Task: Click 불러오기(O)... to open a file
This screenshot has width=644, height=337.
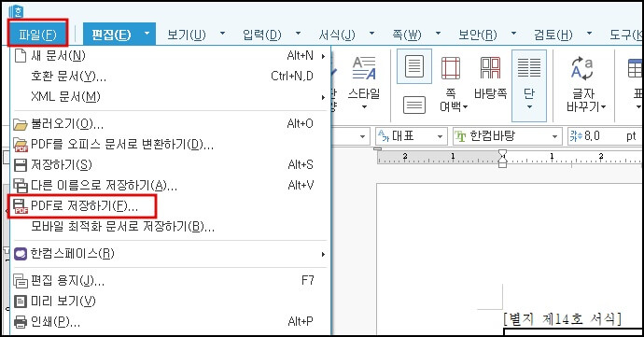Action: (170, 124)
